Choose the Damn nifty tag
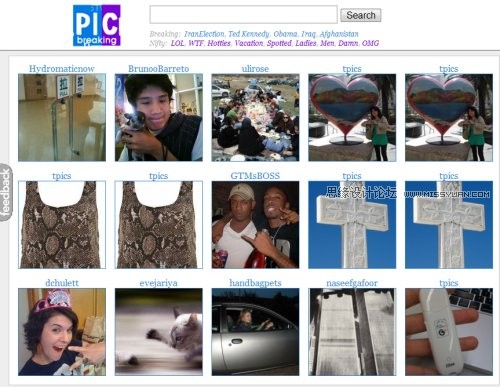500x387 pixels. point(348,43)
